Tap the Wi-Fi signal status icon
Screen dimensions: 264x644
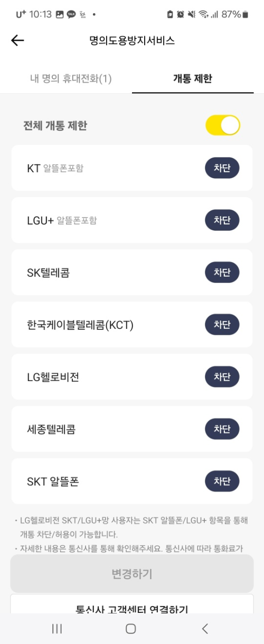[x=203, y=15]
